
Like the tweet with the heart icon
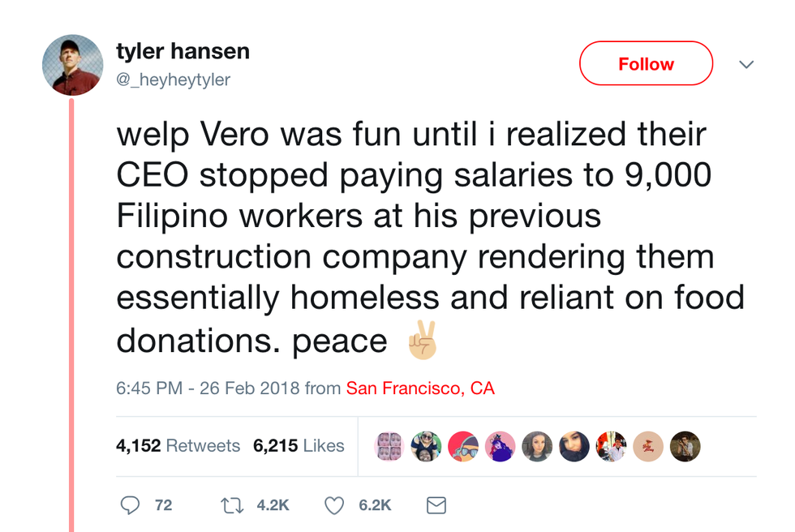334,504
